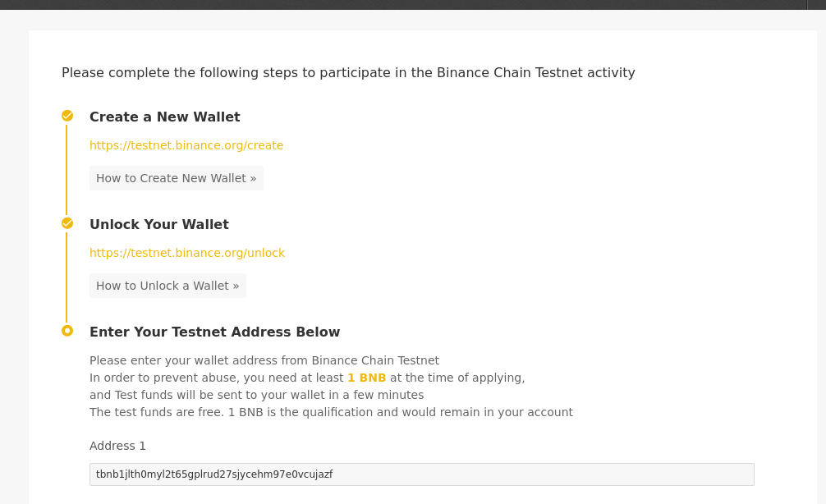The height and width of the screenshot is (504, 826).
Task: Click the Enter Your Testnet Address step circle
Action: pyautogui.click(x=67, y=331)
